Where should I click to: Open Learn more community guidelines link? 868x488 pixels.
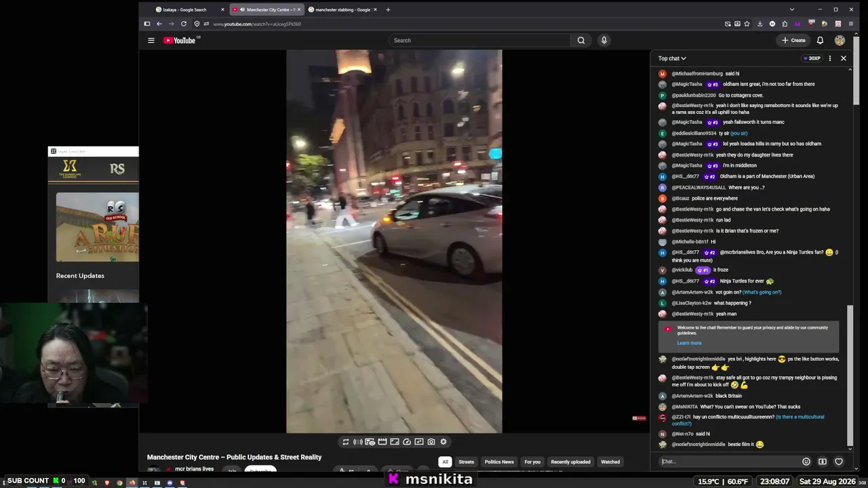[x=689, y=343]
